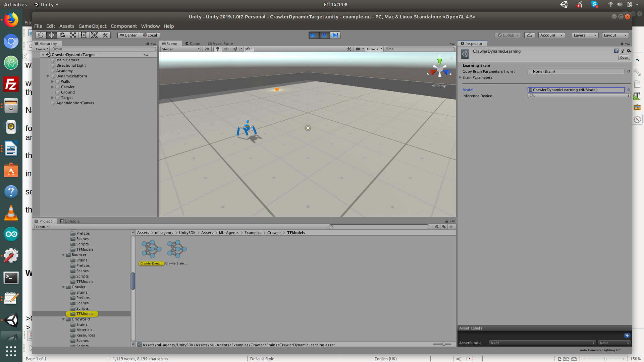The width and height of the screenshot is (644, 362).
Task: Toggle Persp projection label in Scene view
Action: 439,86
